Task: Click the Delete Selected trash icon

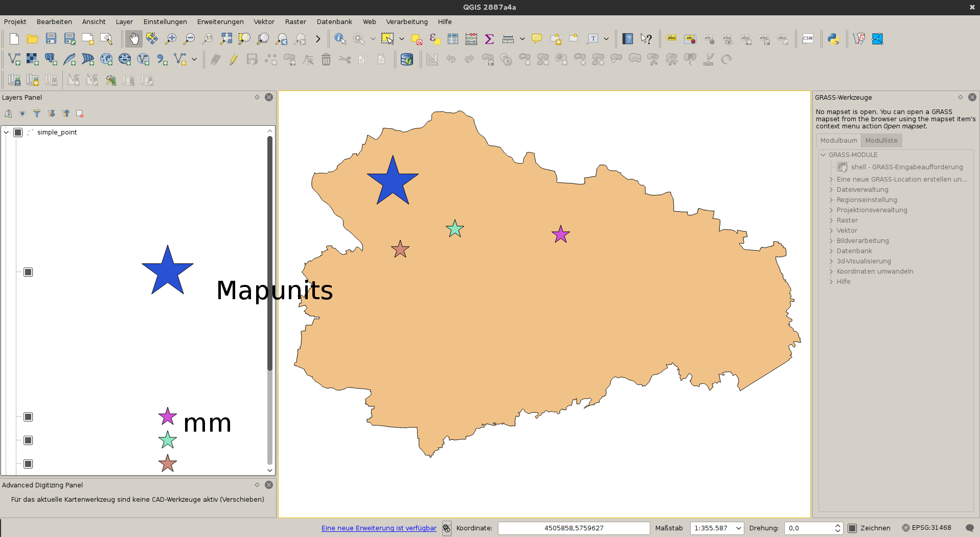Action: [326, 59]
